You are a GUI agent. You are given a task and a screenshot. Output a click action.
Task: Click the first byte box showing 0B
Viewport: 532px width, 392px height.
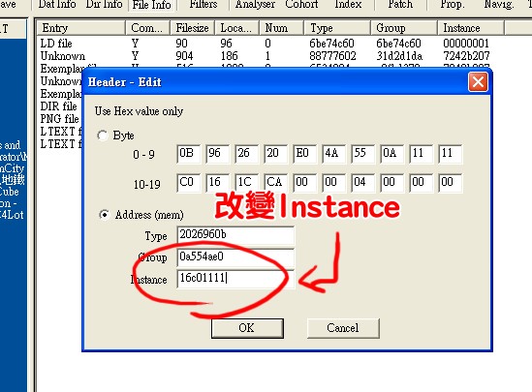pyautogui.click(x=188, y=154)
